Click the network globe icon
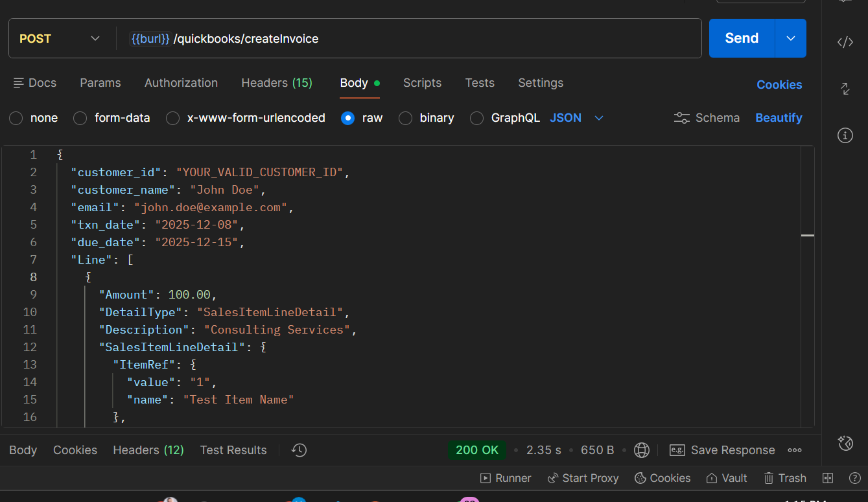 [642, 450]
